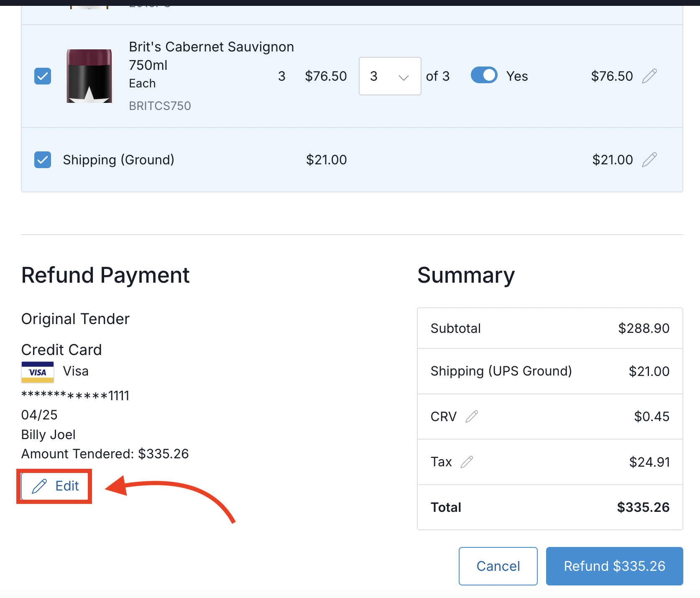Click the Visa card brand icon

pyautogui.click(x=37, y=372)
